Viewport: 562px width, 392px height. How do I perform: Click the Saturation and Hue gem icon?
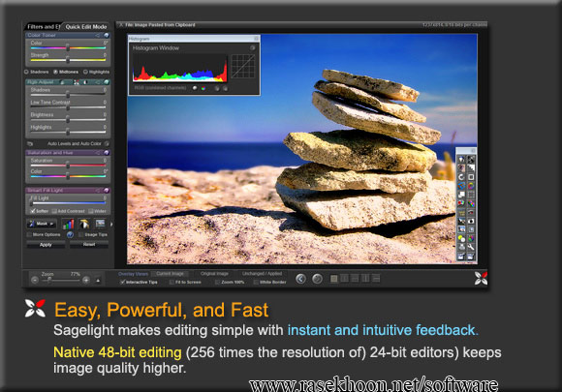click(106, 153)
